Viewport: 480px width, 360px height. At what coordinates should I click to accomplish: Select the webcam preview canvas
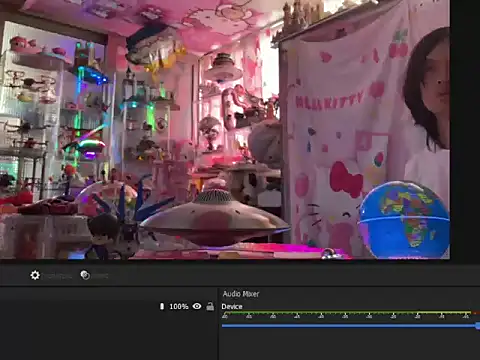(x=225, y=129)
